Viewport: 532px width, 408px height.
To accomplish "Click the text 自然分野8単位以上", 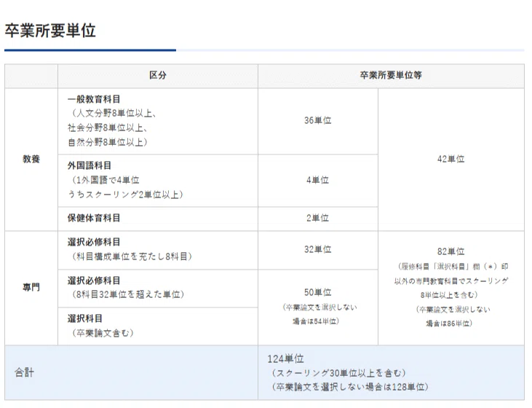I will (x=106, y=142).
